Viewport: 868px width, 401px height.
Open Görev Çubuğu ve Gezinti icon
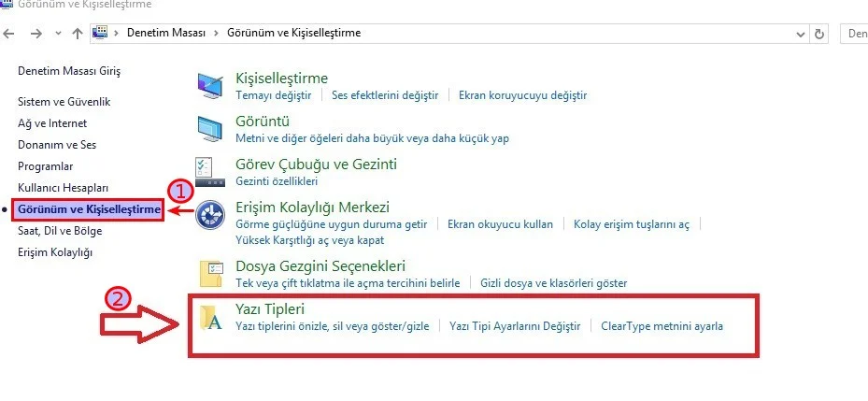pos(210,172)
